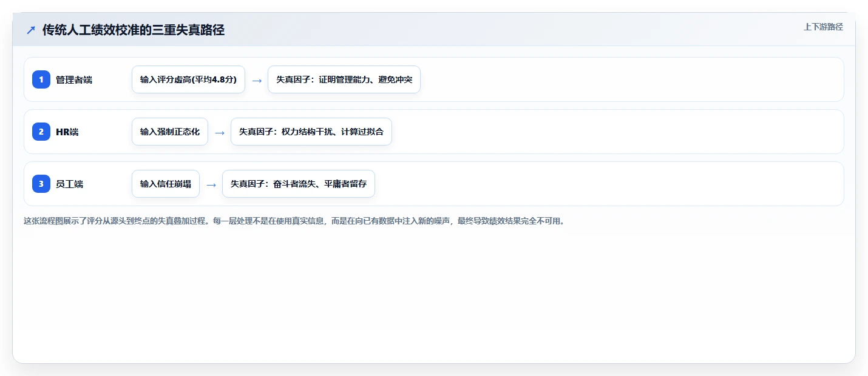Click the title 传统人工绩效校准的三重失真路径
Image resolution: width=868 pixels, height=376 pixels.
point(134,30)
